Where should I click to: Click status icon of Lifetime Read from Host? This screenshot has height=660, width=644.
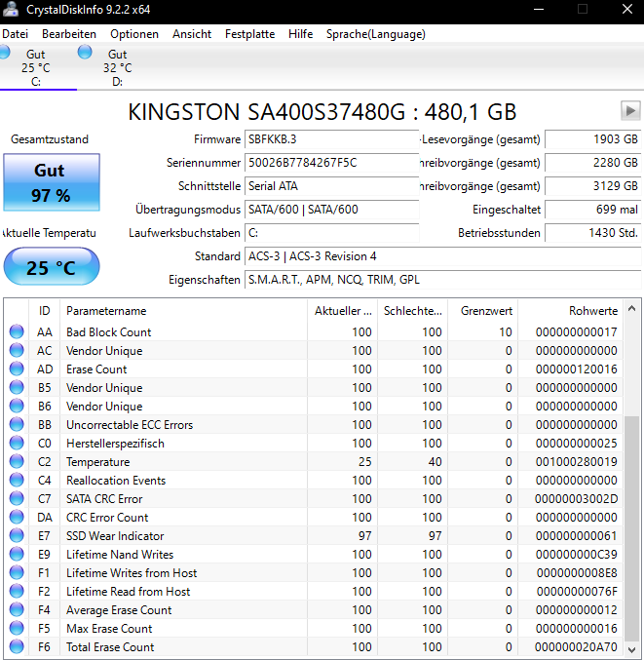coord(17,591)
